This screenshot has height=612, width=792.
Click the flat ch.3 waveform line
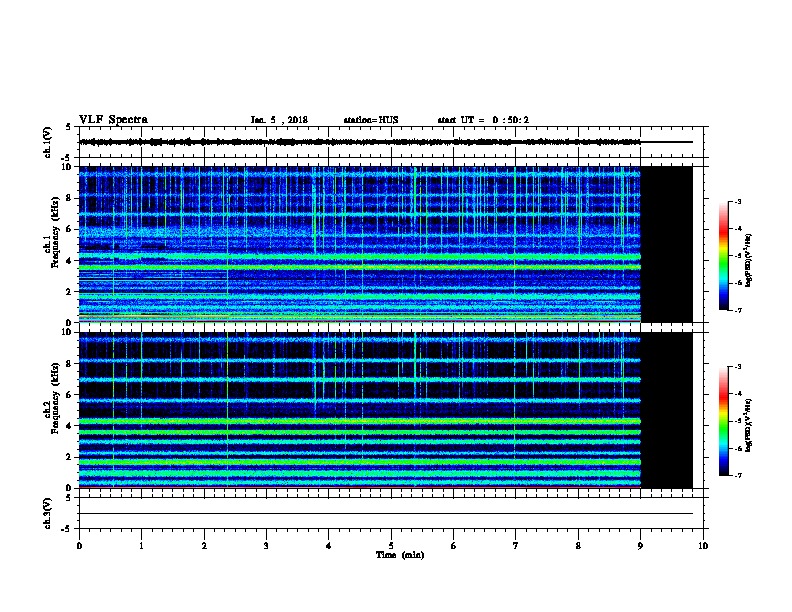point(386,514)
